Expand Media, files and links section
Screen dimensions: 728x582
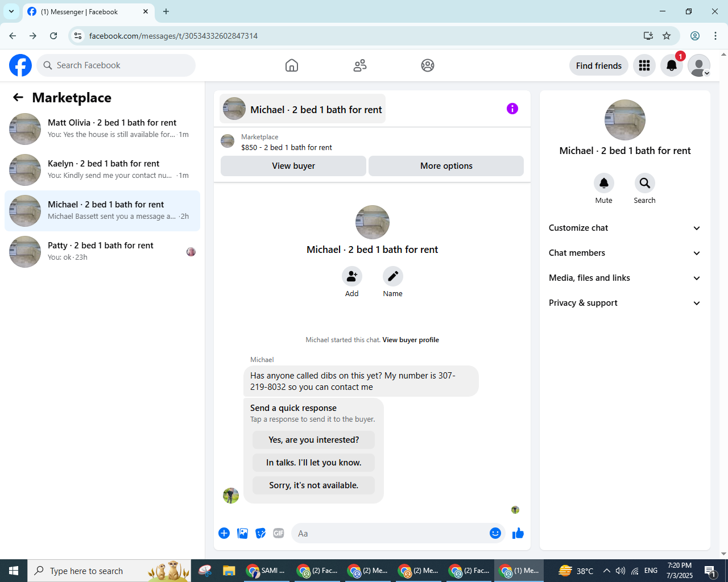[x=625, y=278]
